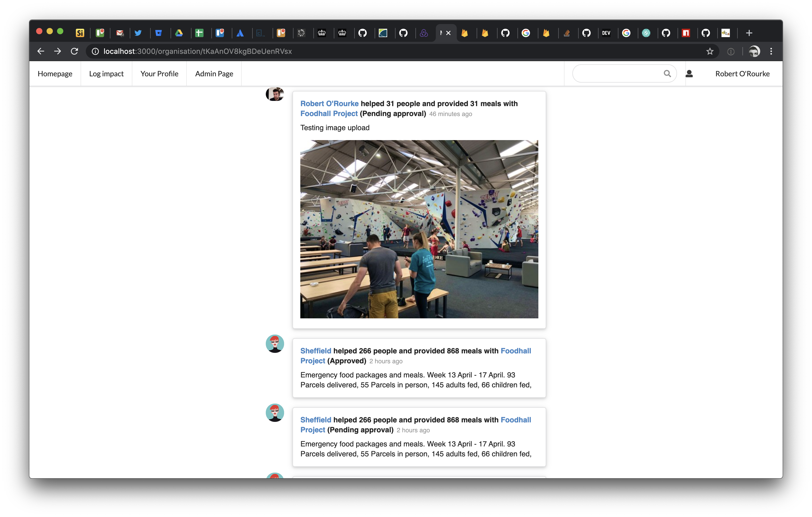Image resolution: width=812 pixels, height=517 pixels.
Task: Go to Log impact page
Action: coord(106,74)
